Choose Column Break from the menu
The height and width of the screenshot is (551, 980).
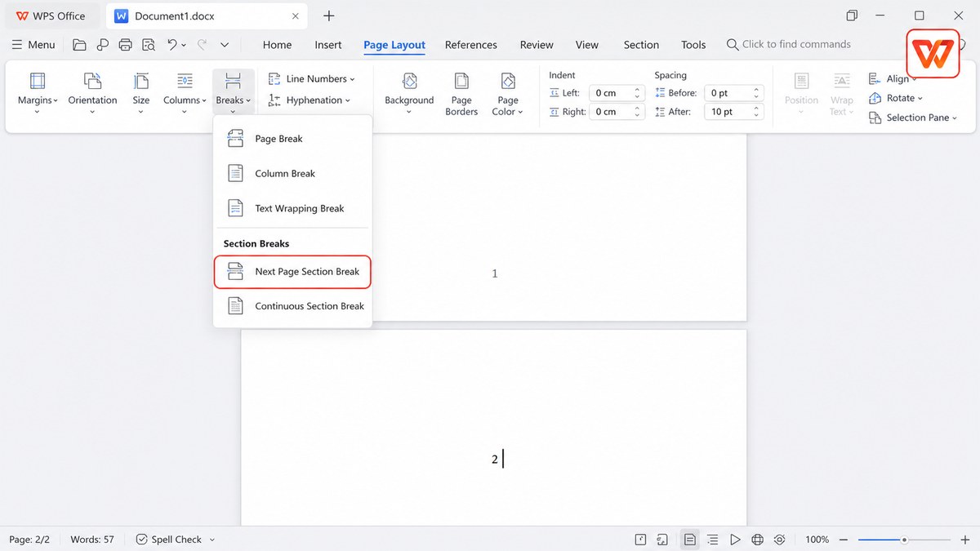(x=292, y=173)
